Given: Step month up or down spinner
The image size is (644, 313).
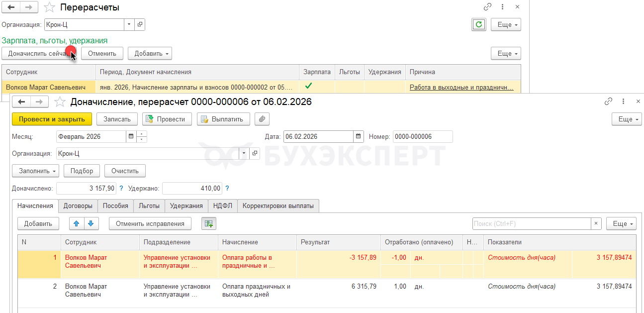Looking at the screenshot, I should (x=142, y=136).
